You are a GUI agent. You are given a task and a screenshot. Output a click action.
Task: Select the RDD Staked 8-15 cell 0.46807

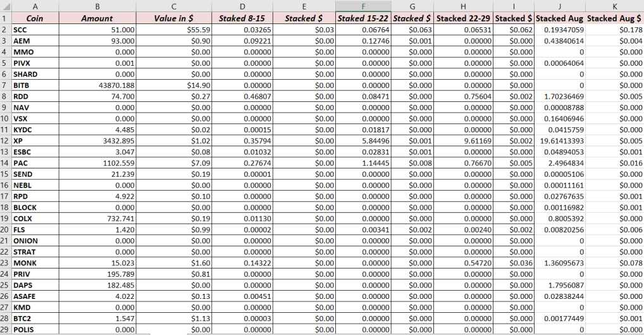pos(242,96)
